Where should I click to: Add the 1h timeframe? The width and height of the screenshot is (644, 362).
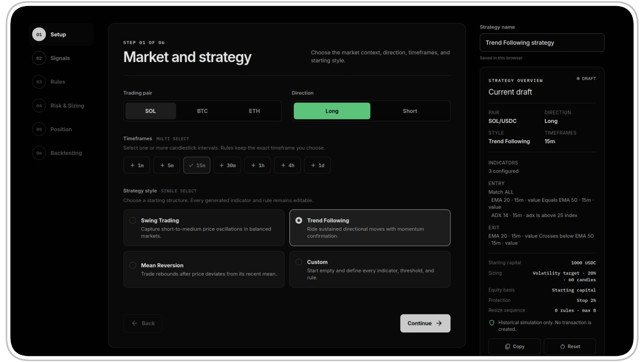point(257,165)
